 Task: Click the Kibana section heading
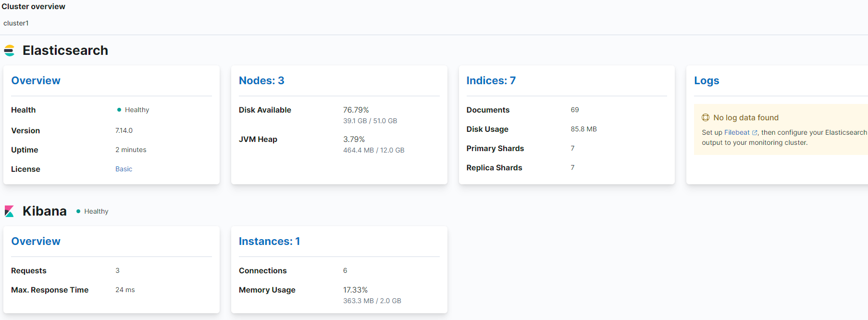click(45, 211)
